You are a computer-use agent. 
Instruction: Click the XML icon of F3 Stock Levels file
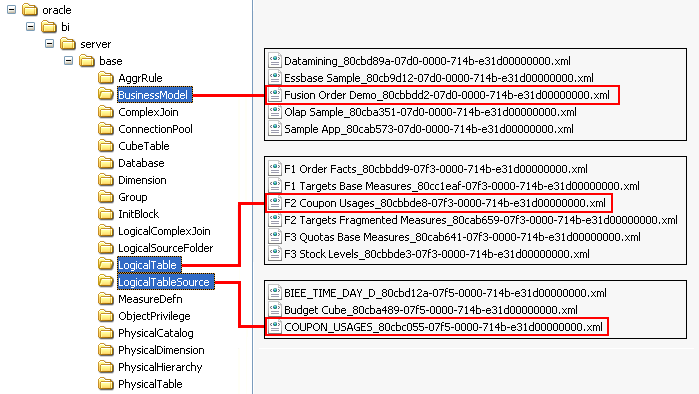(275, 254)
